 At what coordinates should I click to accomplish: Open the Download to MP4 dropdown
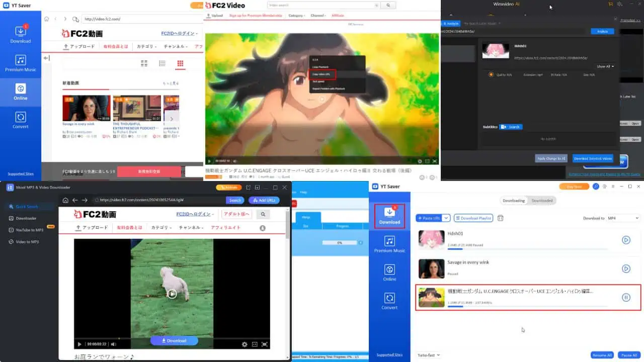(623, 218)
